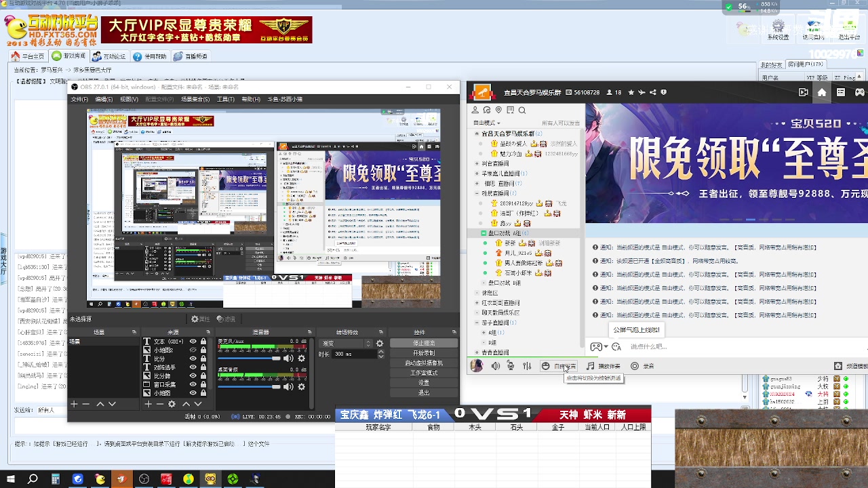Screen dimensions: 868x488
Task: Favorite the channel with star icon
Action: click(x=631, y=92)
